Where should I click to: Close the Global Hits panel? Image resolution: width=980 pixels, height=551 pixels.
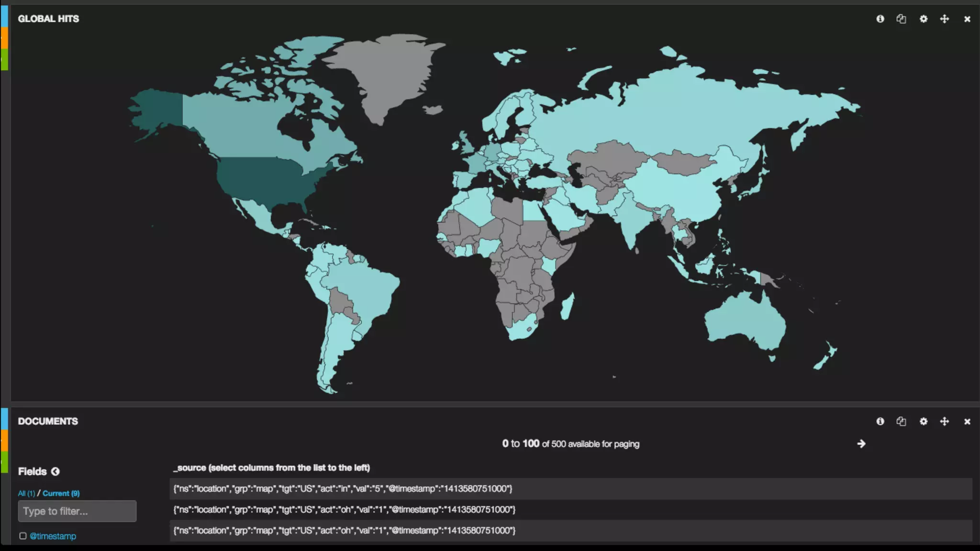(967, 19)
